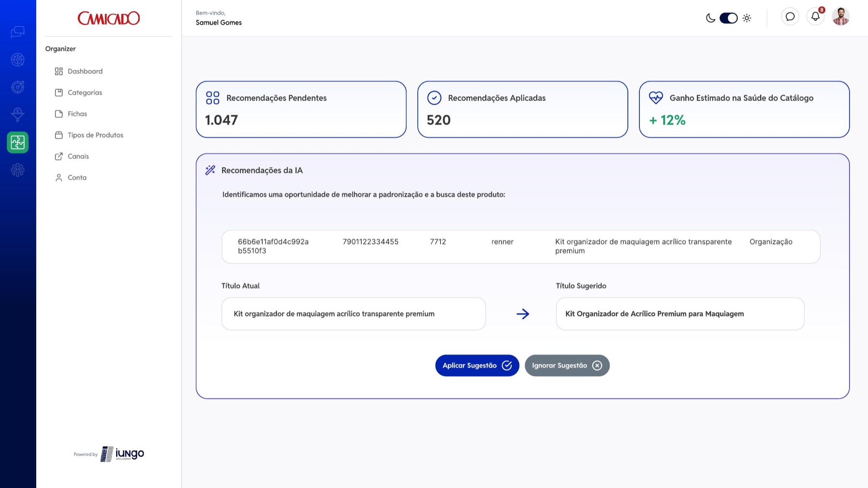This screenshot has height=488, width=868.
Task: Click the value 7712 in product row
Action: coord(438,242)
